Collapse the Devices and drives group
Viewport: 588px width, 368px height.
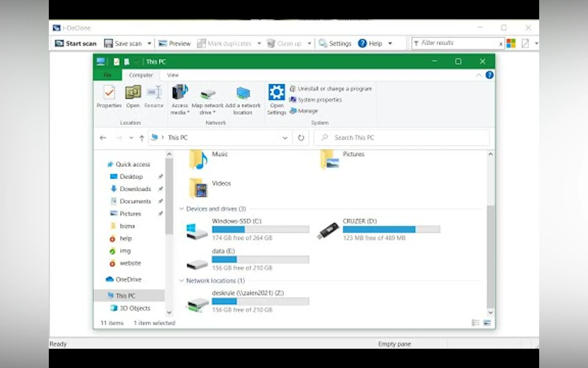tap(181, 209)
